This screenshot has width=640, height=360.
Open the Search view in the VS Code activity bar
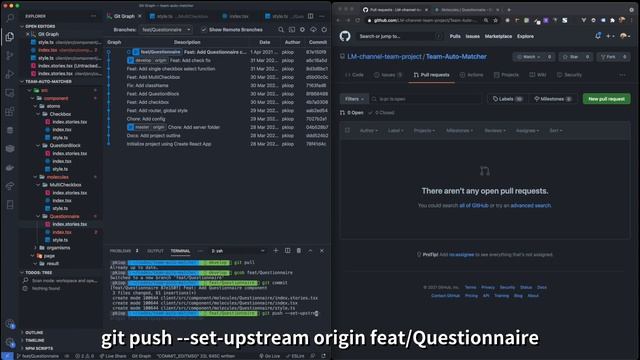[x=10, y=18]
